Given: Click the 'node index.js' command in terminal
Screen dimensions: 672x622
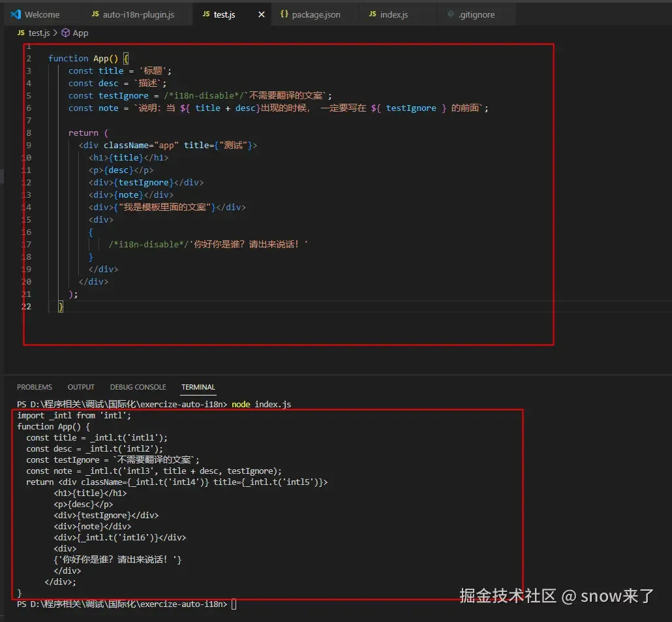Looking at the screenshot, I should click(262, 404).
